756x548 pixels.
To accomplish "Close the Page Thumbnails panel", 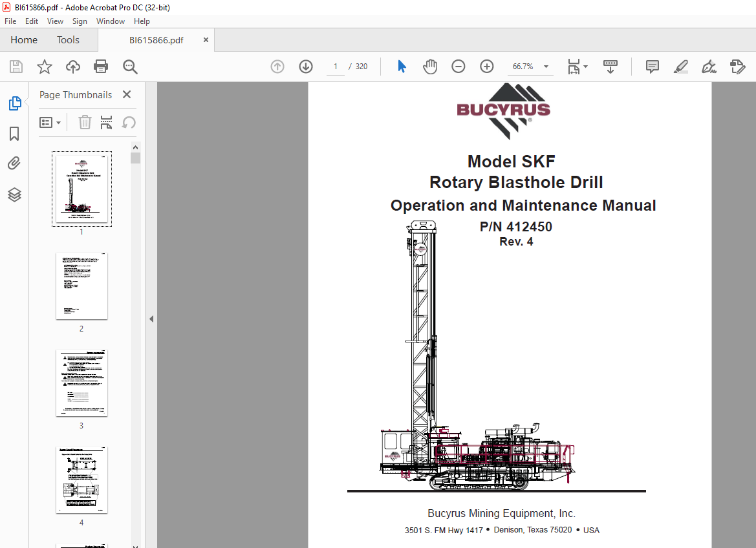I will (127, 94).
